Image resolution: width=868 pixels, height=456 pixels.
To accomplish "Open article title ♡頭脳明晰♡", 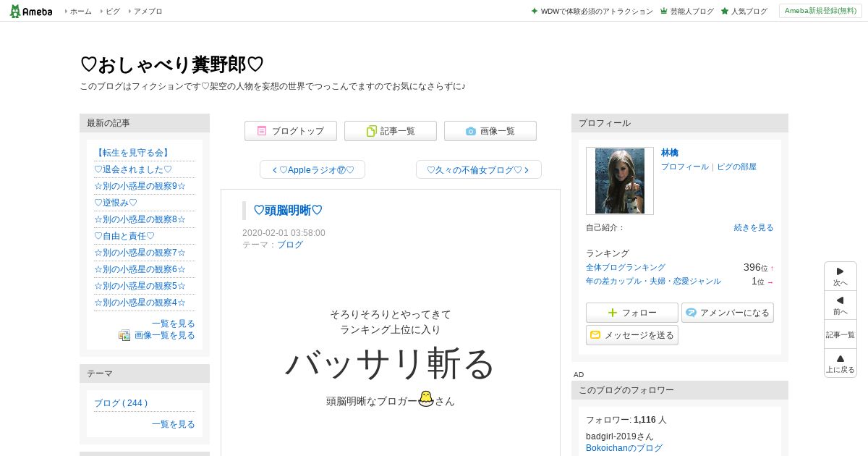I will pyautogui.click(x=288, y=211).
